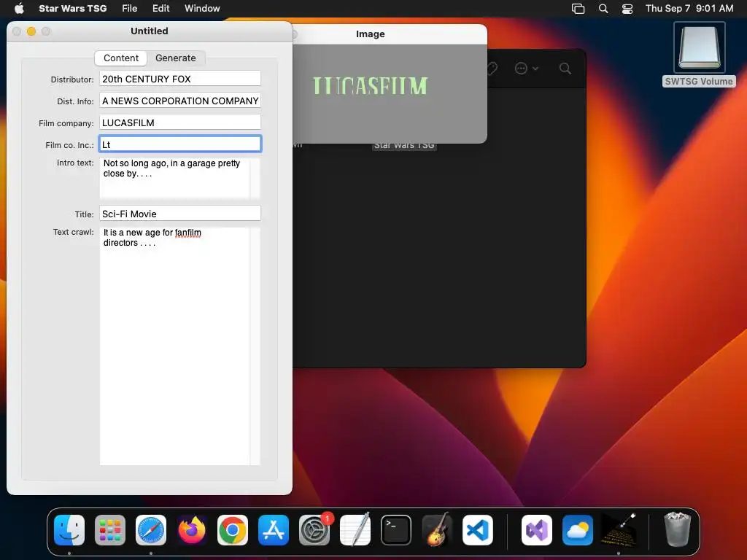Open the App Store dock icon
The width and height of the screenshot is (747, 560).
tap(274, 529)
